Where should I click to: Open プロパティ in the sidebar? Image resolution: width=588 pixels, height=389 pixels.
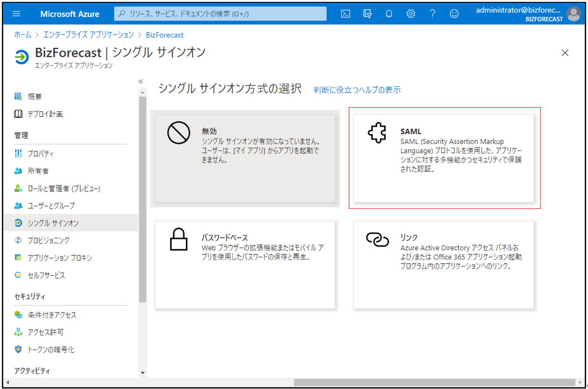click(41, 154)
